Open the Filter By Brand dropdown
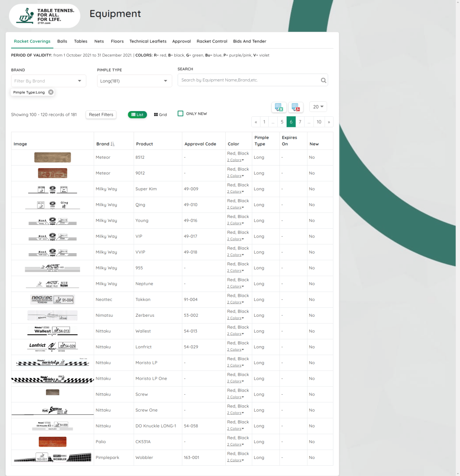Image resolution: width=460 pixels, height=476 pixels. point(49,81)
